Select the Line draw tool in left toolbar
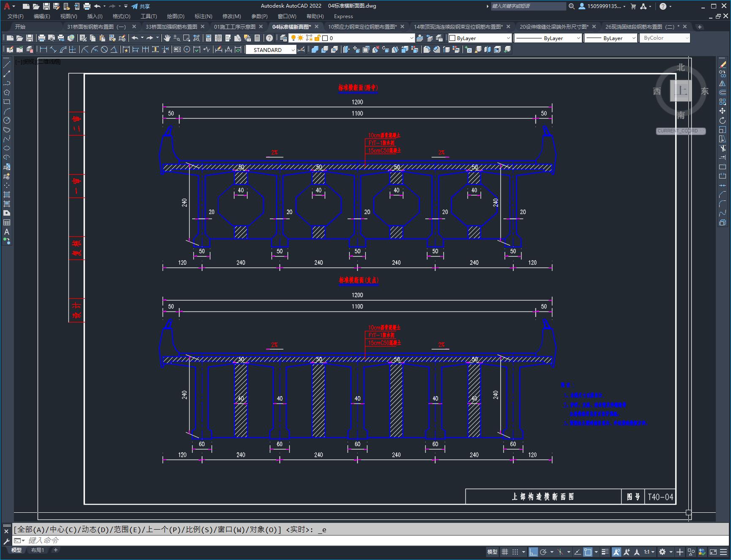This screenshot has height=560, width=731. point(7,65)
